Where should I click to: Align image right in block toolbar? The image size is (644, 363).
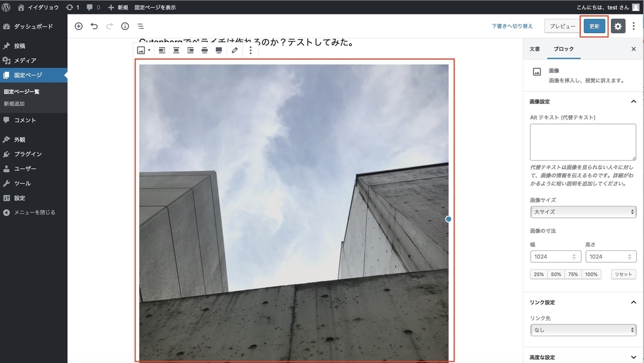pos(190,50)
